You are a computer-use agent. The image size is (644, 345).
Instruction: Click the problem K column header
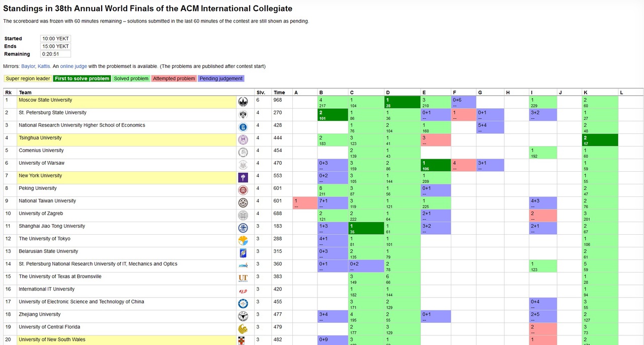[x=585, y=93]
